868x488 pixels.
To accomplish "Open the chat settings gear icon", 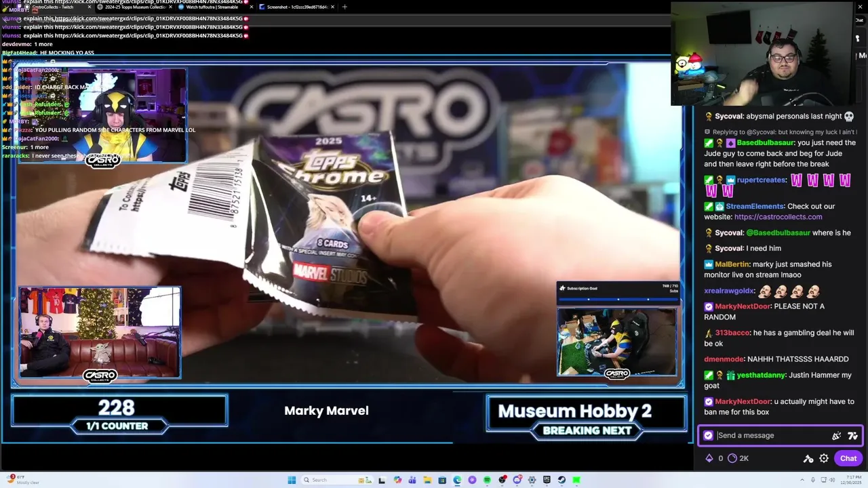I will pos(824,458).
